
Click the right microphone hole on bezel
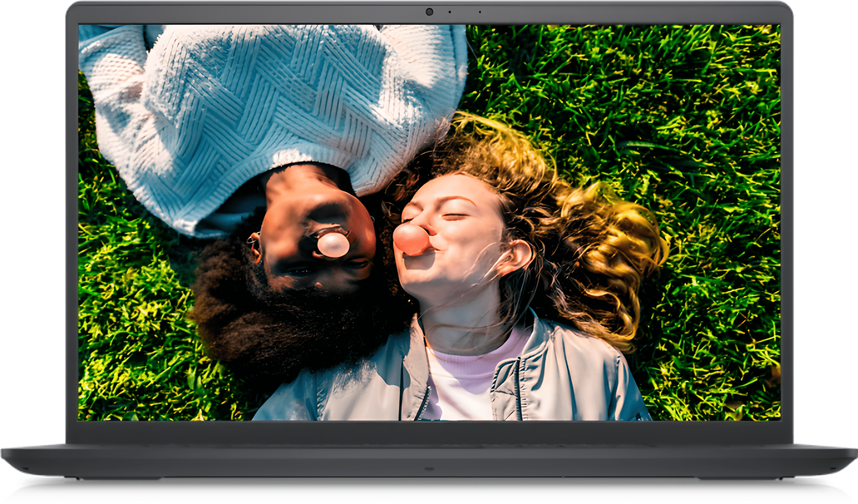tap(480, 12)
